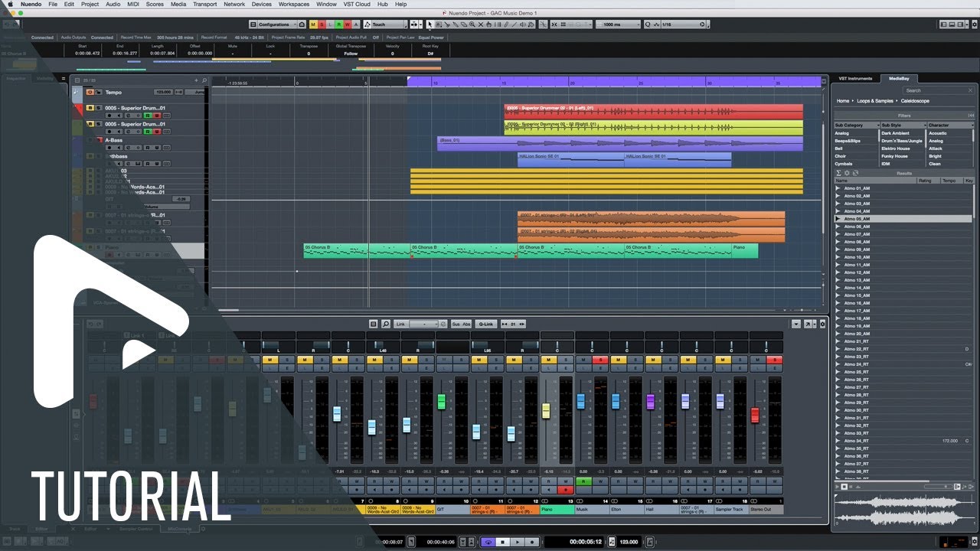This screenshot has width=980, height=551.
Task: Click the Quantize Q icon in toolbar
Action: (648, 24)
